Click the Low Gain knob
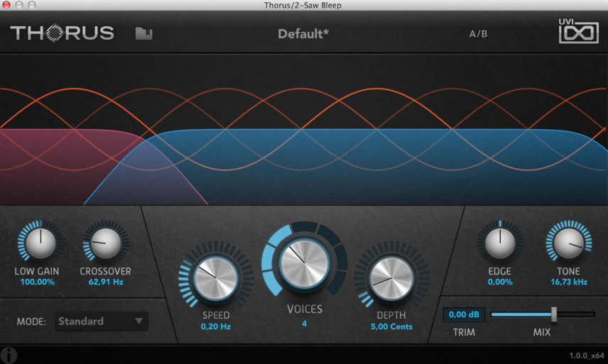The image size is (608, 364). (x=40, y=243)
